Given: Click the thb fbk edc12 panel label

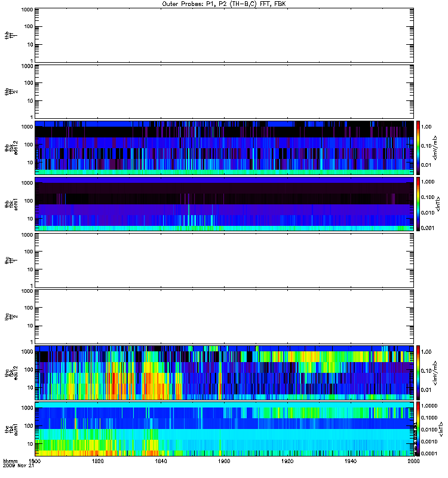Looking at the screenshot, I should click(x=11, y=148).
